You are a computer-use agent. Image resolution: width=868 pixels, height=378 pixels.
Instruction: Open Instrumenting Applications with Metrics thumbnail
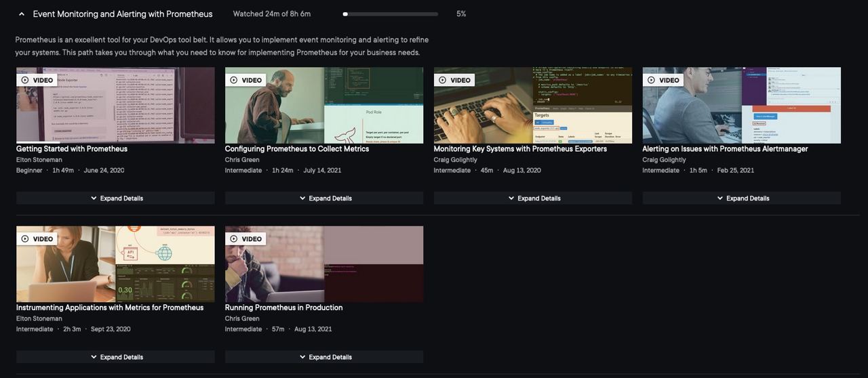[x=115, y=264]
